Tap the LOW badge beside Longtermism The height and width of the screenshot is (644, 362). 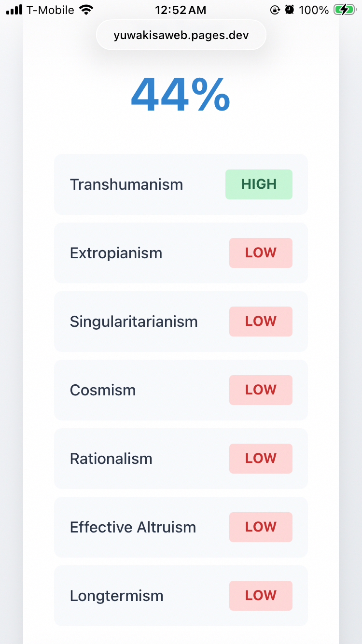(x=261, y=596)
